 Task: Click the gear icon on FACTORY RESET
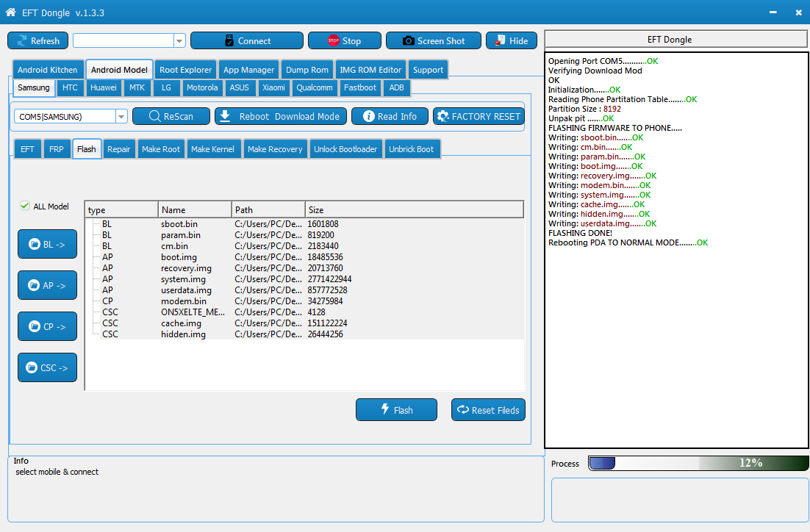coord(442,116)
